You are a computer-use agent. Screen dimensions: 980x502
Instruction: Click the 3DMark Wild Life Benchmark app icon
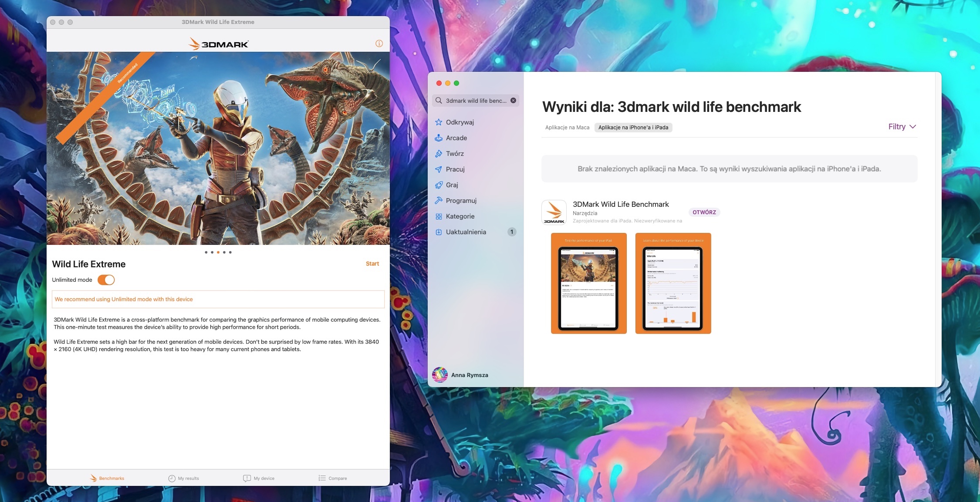554,212
